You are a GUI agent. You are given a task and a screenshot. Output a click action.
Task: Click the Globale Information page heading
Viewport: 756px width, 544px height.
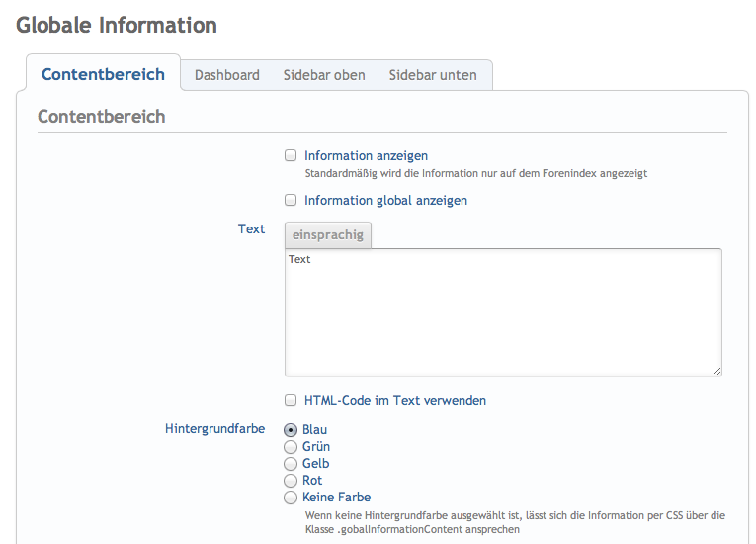117,26
